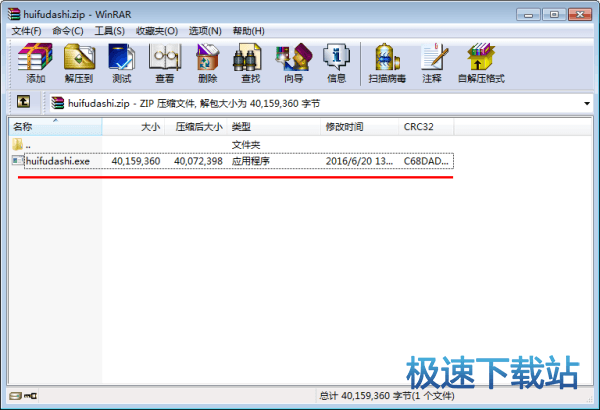The width and height of the screenshot is (600, 410).
Task: Click size value 40,159,360 in file row
Action: point(136,161)
